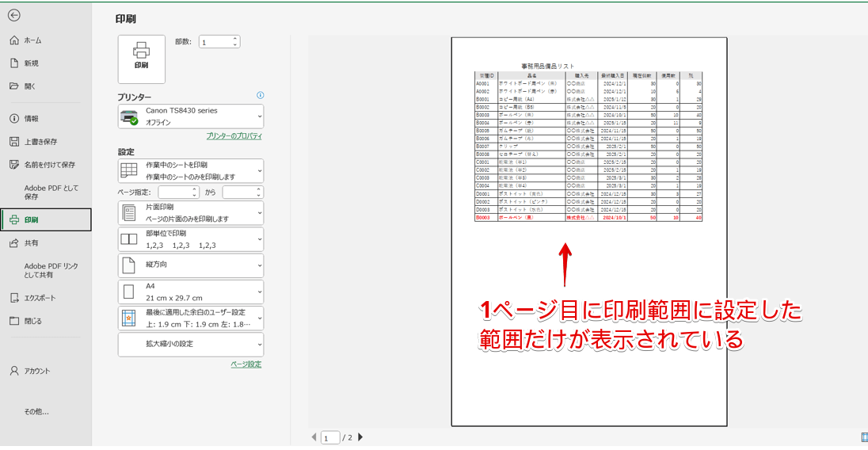Open the 情報 info page
The width and height of the screenshot is (868, 450).
point(31,119)
